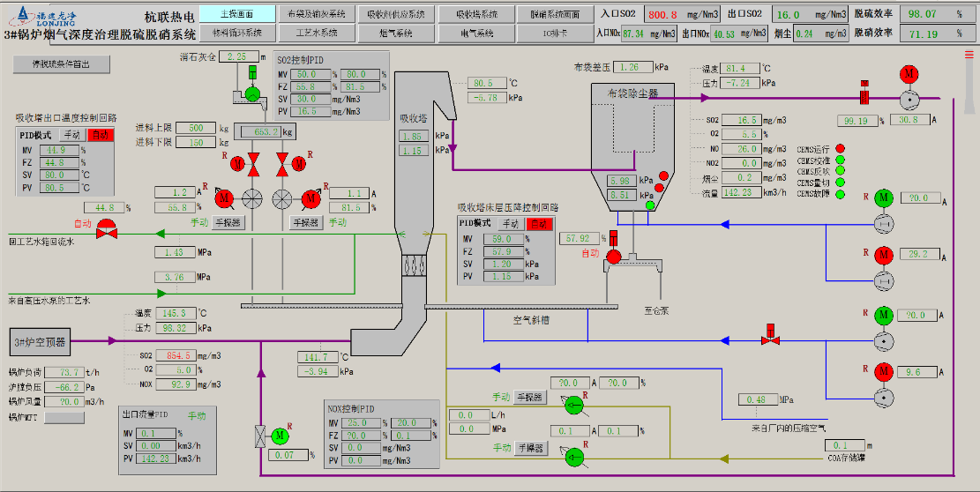Click the 停脱硫条件首出 button

pyautogui.click(x=61, y=64)
